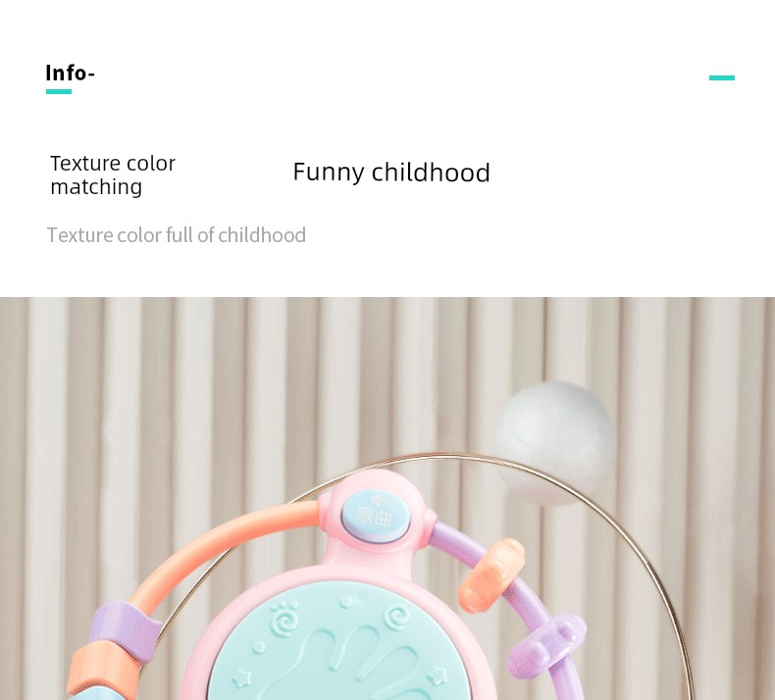Viewport: 775px width, 700px height.
Task: Click the star emboss at drum's left edge
Action: 242,678
